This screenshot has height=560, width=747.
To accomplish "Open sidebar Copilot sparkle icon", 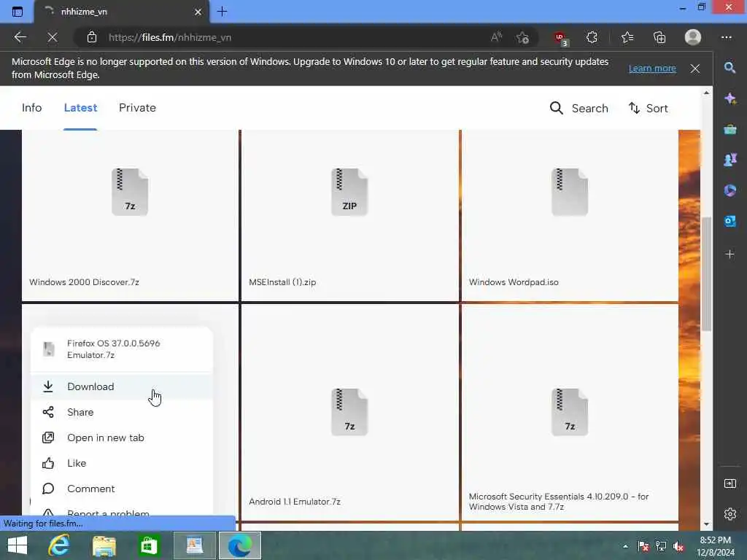I will (729, 98).
